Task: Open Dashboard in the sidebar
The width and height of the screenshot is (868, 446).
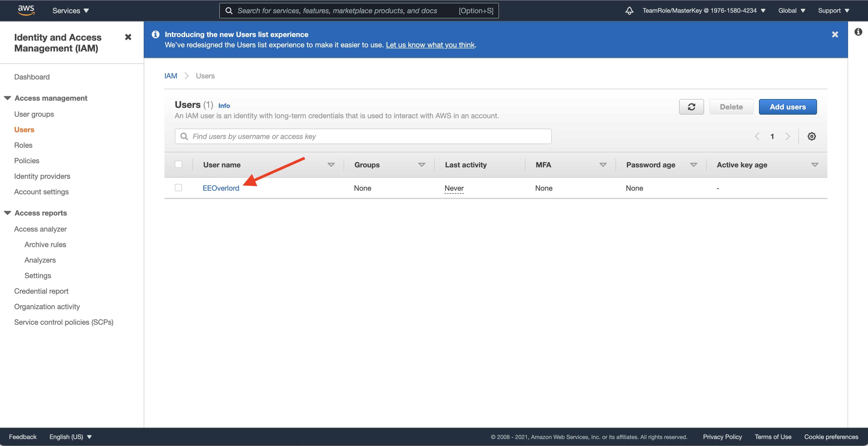Action: (x=32, y=77)
